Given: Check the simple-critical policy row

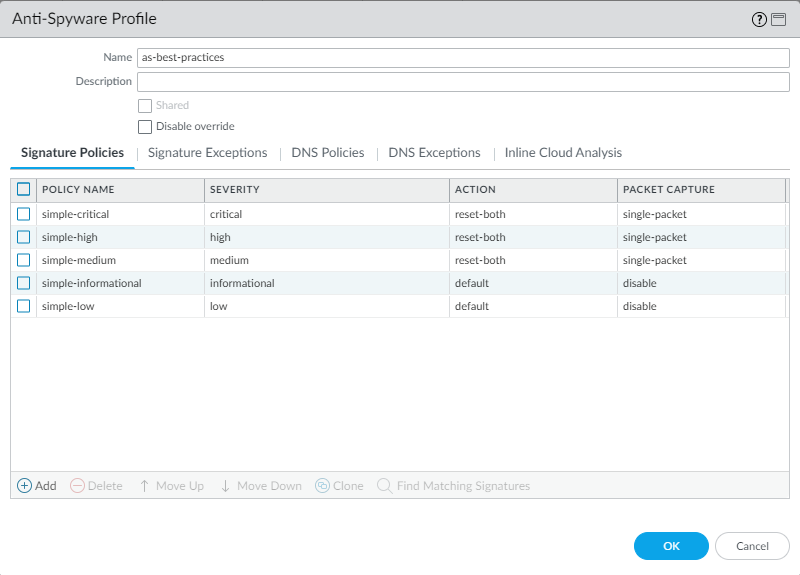Looking at the screenshot, I should pyautogui.click(x=24, y=214).
